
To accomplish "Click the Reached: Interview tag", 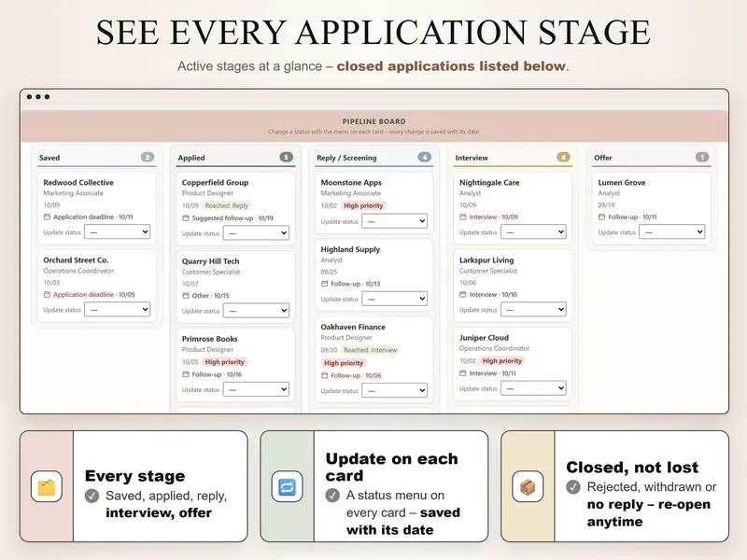I will [371, 350].
